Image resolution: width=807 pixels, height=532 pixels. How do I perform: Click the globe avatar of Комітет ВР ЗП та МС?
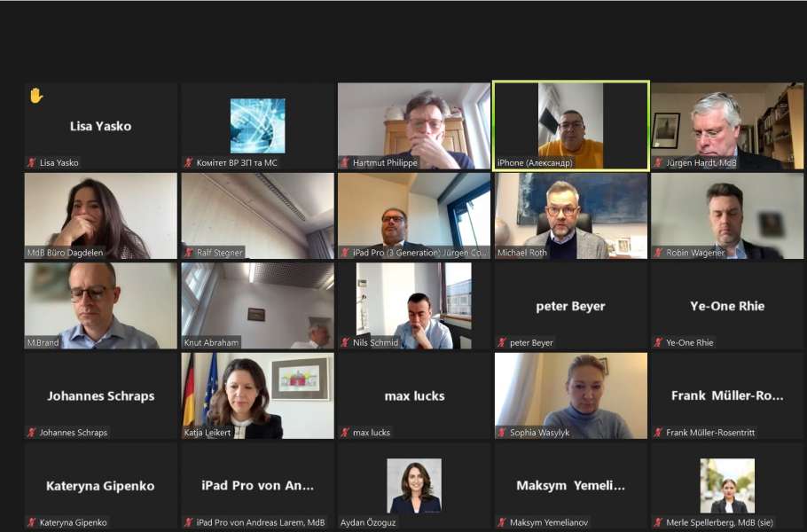pos(257,126)
